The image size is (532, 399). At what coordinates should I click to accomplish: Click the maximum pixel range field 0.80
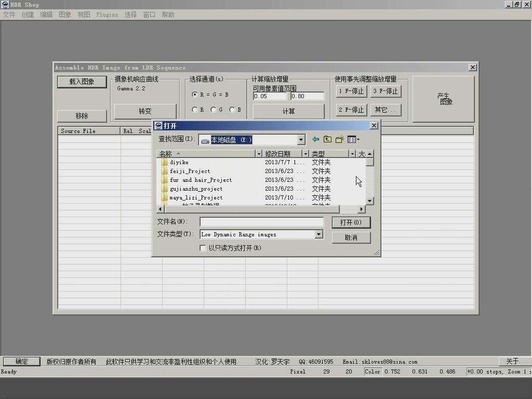pos(308,96)
